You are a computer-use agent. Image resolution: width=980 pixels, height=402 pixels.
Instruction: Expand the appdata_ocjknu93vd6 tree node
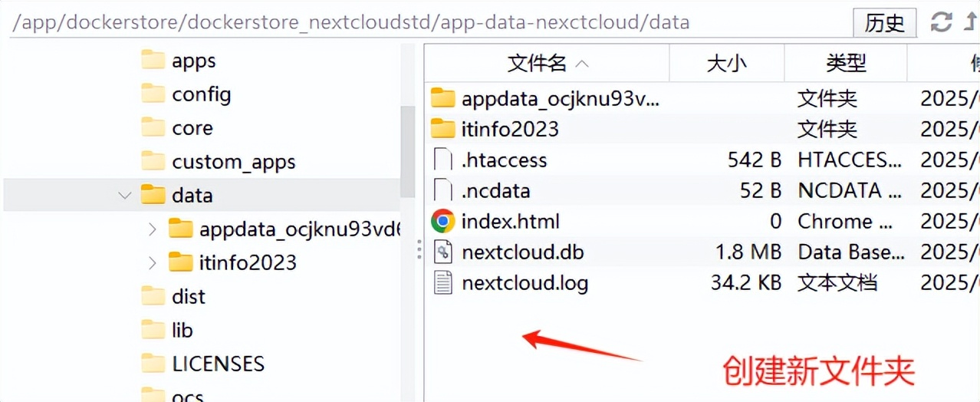coord(152,229)
